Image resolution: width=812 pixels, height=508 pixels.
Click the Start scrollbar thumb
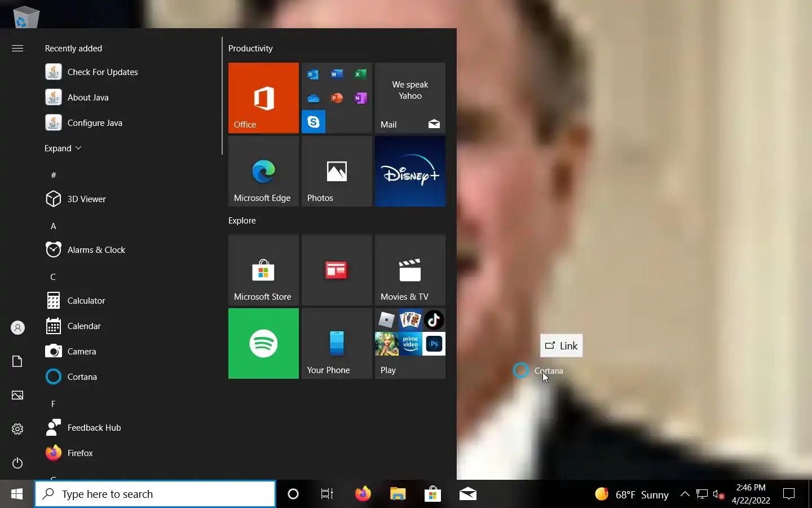222,96
